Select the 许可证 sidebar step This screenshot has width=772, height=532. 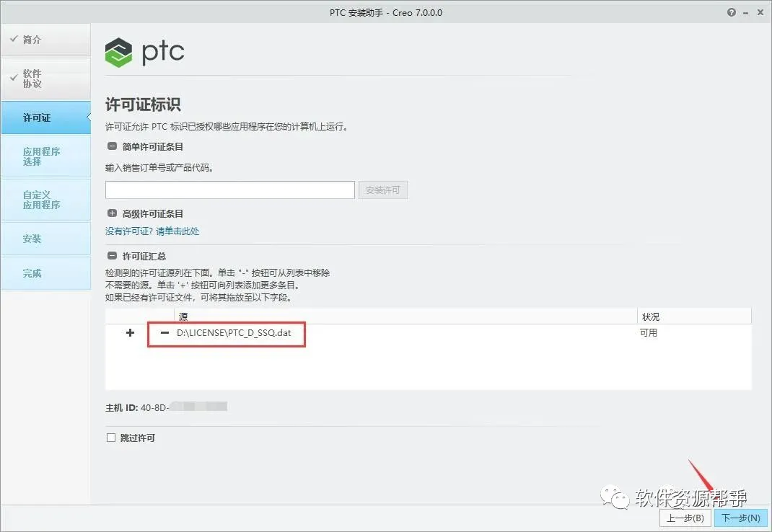(x=45, y=118)
